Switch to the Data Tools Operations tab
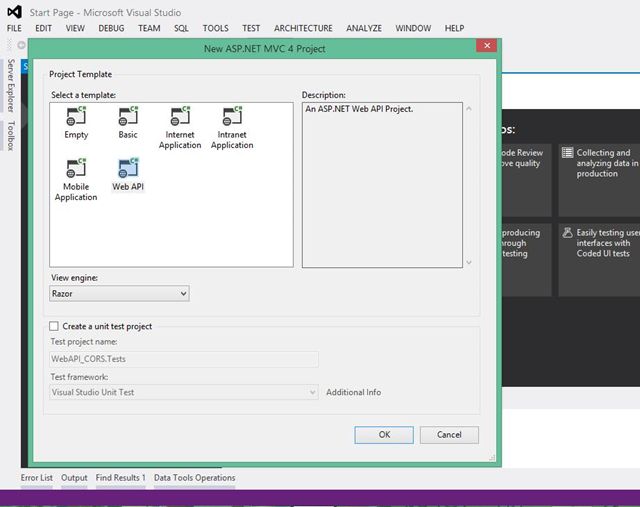 pyautogui.click(x=194, y=478)
